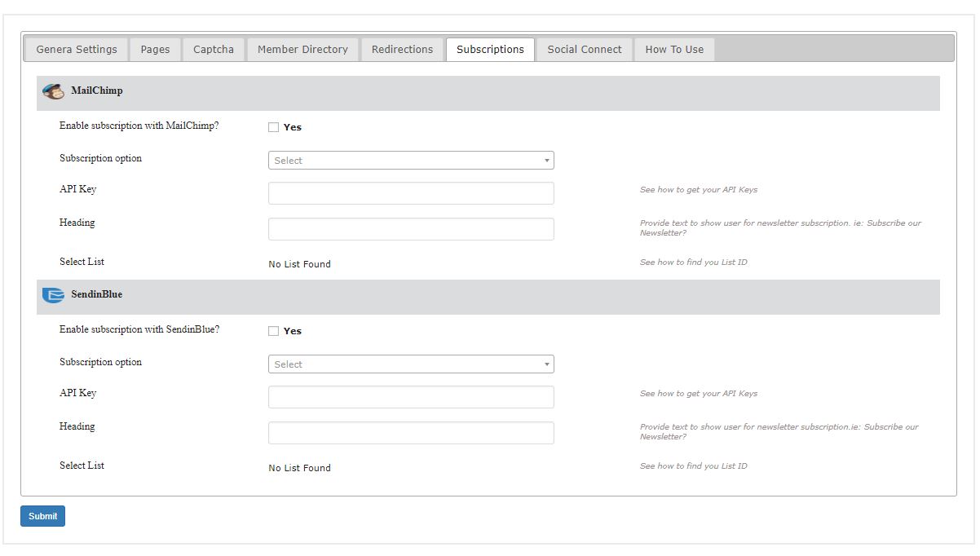This screenshot has height=556, width=980.
Task: Switch to the Genera Settings tab
Action: pyautogui.click(x=77, y=49)
